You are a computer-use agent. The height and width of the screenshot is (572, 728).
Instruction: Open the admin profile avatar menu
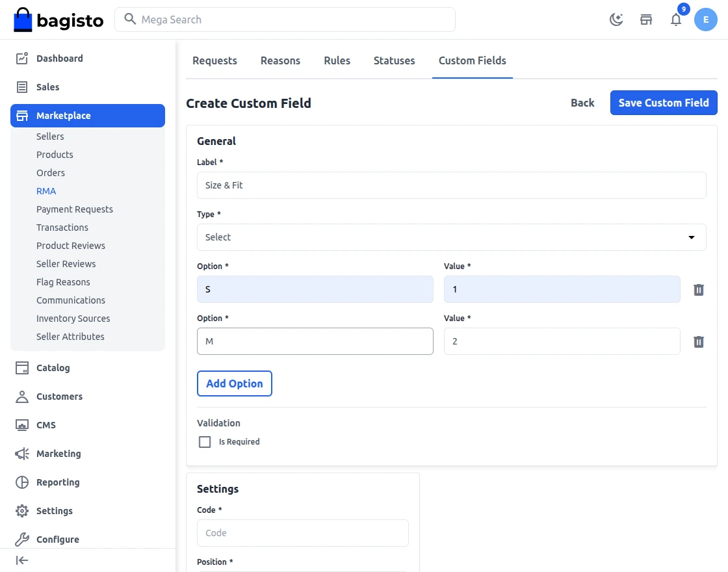click(706, 19)
